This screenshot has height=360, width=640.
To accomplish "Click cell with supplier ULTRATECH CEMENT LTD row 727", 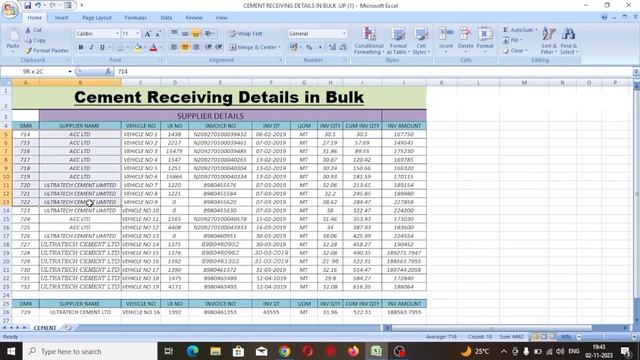I will (80, 244).
